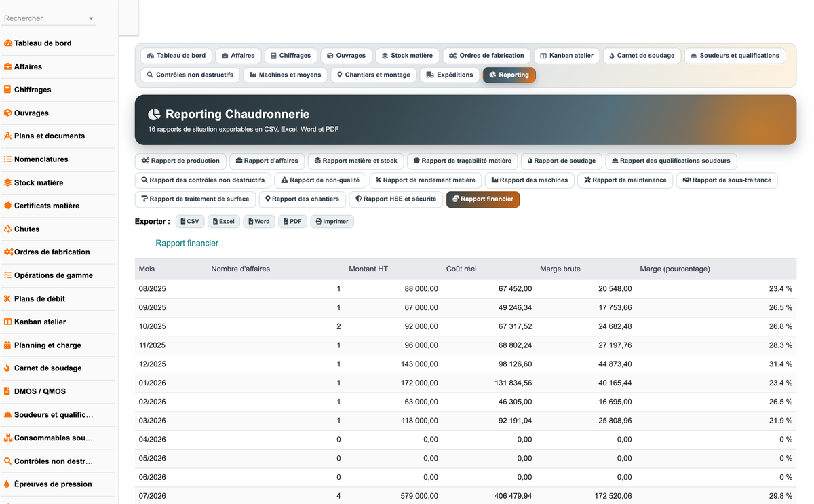Click the Consommables soudage boxes icon
This screenshot has height=504, width=814.
point(9,438)
